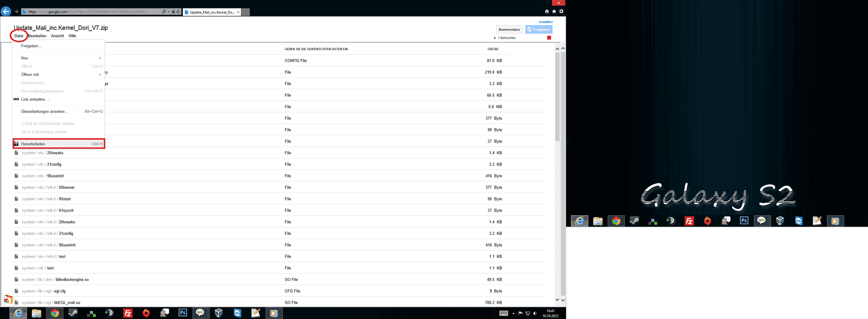Click the touch keyboard icon in system tray
The width and height of the screenshot is (868, 319).
(x=504, y=313)
